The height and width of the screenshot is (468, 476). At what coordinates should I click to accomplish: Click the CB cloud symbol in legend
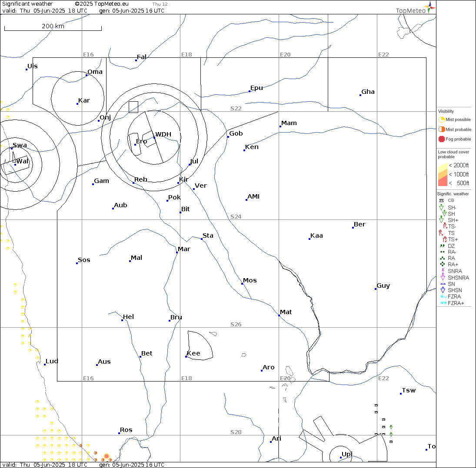point(442,200)
